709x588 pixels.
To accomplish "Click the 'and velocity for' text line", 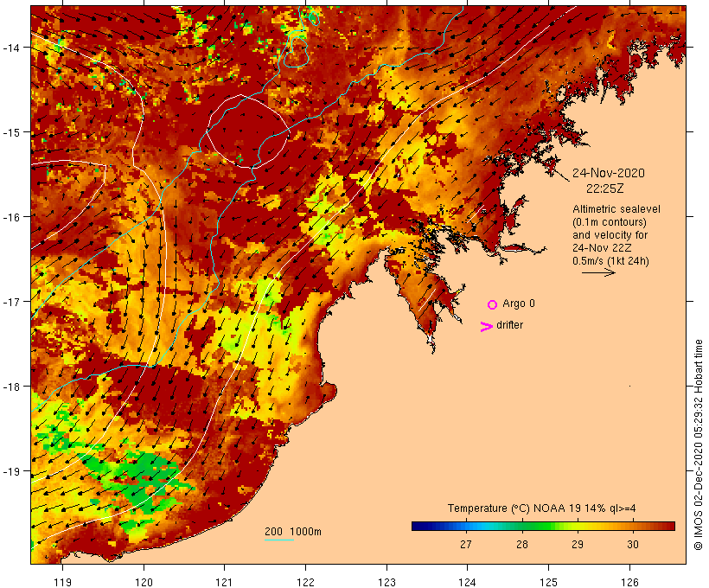I will click(x=610, y=235).
